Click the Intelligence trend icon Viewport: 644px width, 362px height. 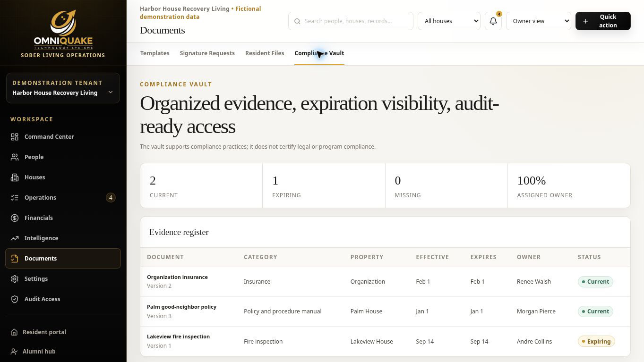pyautogui.click(x=15, y=238)
